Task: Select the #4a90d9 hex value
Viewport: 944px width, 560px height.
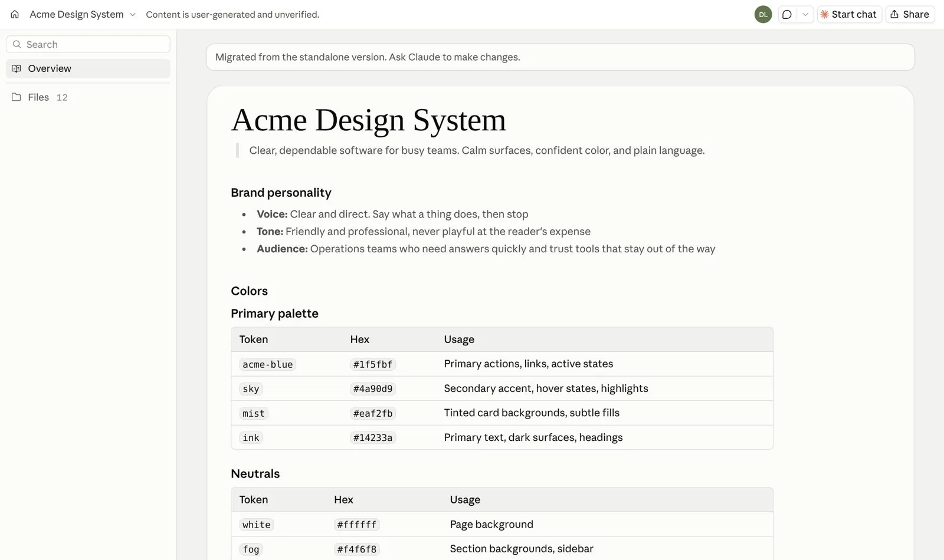Action: (372, 388)
